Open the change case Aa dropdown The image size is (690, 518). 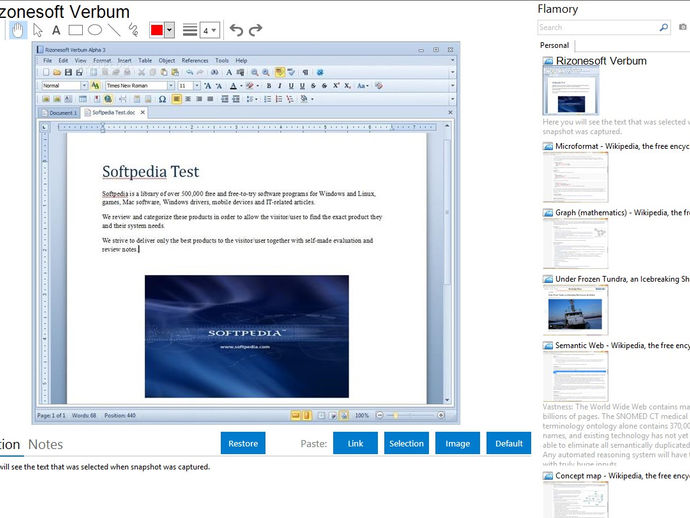coord(362,86)
